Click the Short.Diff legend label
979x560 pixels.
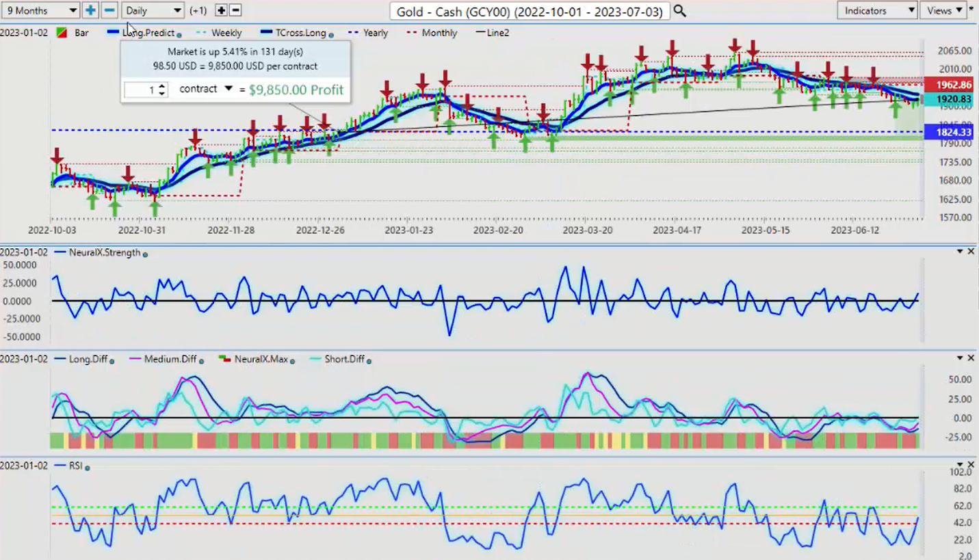344,359
